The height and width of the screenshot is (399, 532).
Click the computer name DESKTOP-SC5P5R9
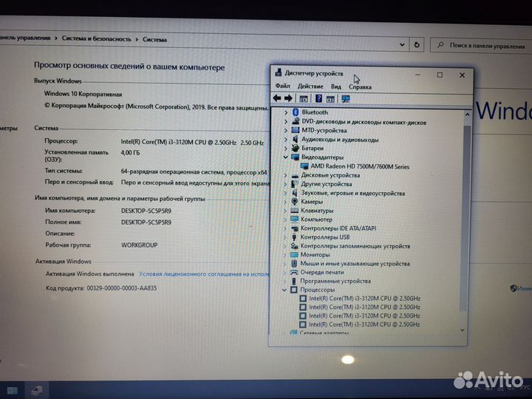coord(146,211)
